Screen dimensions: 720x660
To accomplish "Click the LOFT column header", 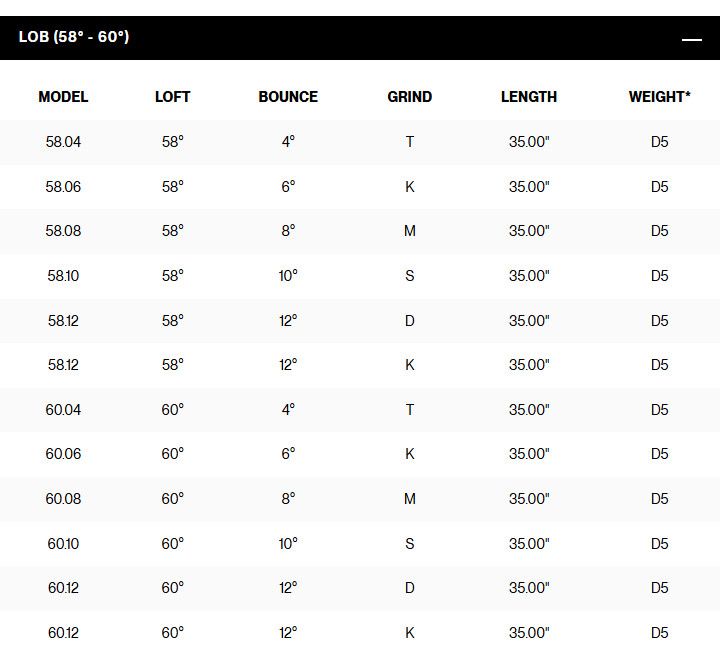I will pyautogui.click(x=173, y=97).
